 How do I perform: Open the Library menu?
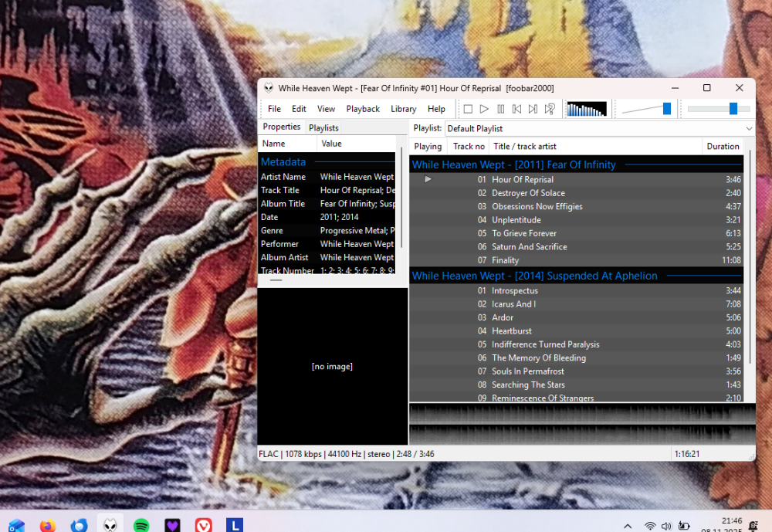pos(403,109)
